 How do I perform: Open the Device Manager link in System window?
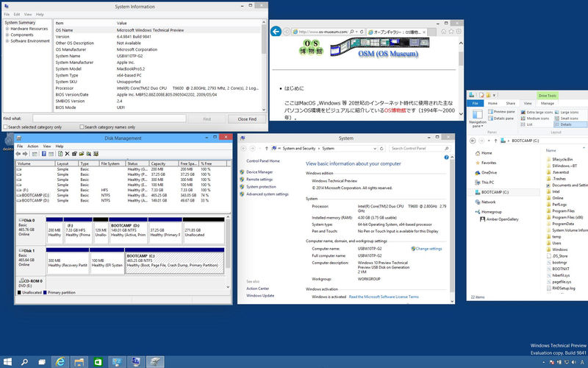[259, 172]
